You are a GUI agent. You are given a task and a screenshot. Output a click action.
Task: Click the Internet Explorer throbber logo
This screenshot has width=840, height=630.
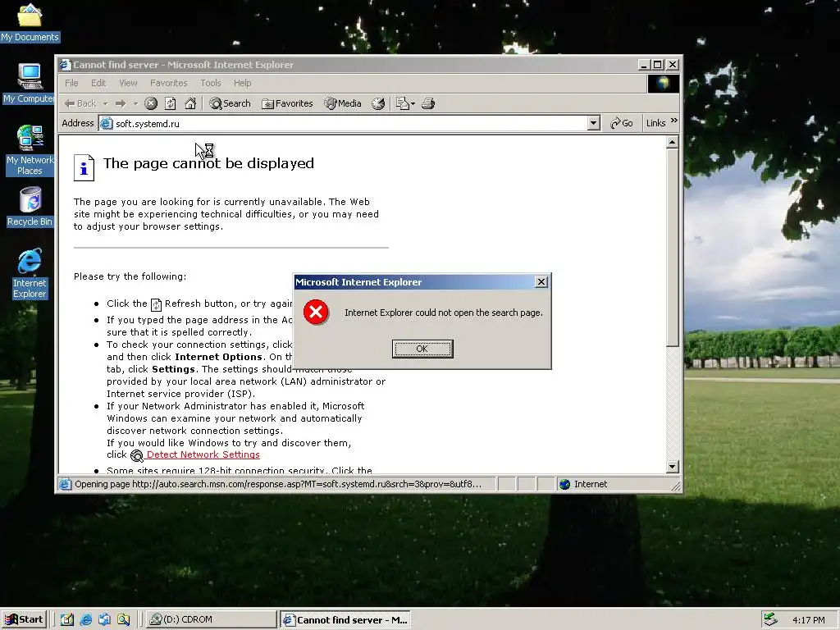click(x=663, y=83)
